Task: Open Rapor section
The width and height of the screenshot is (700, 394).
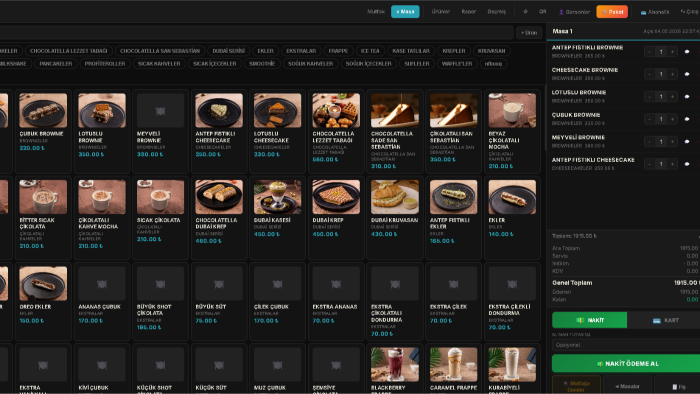Action: tap(469, 12)
